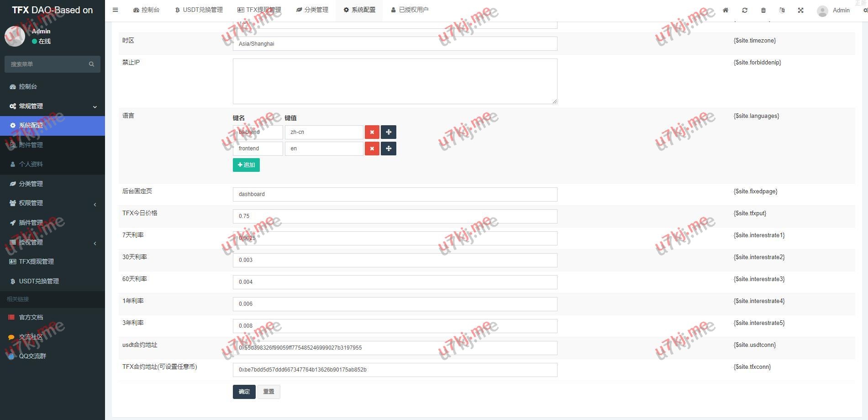
Task: Open the 已授权用户 tab
Action: coord(410,10)
